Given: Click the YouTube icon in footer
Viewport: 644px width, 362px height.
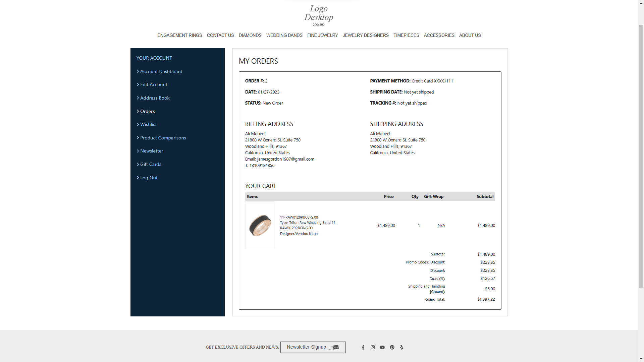Looking at the screenshot, I should [x=382, y=347].
